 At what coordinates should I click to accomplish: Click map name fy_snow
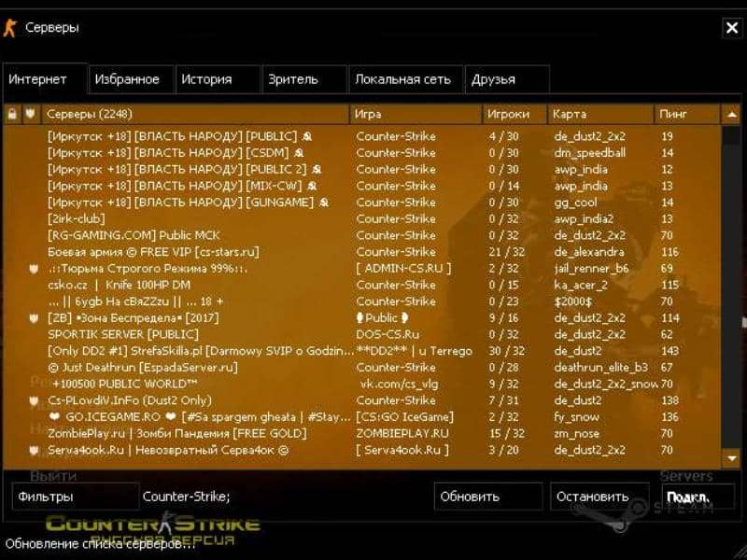(576, 417)
